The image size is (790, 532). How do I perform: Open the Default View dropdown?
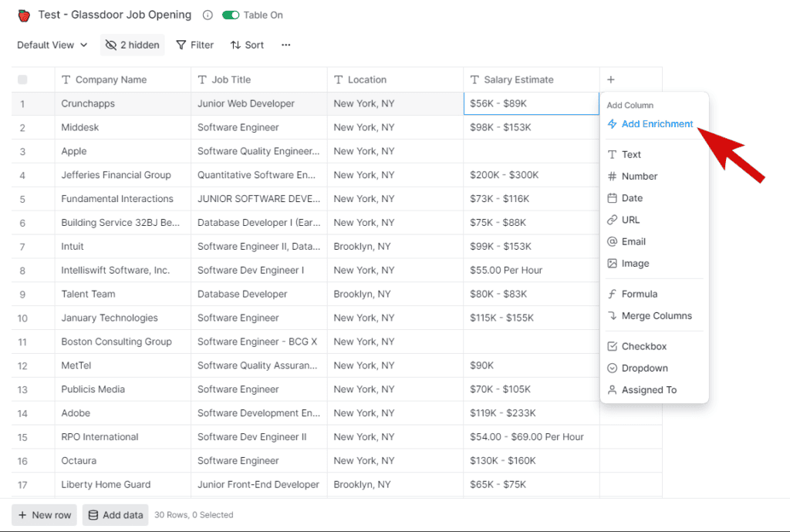coord(49,45)
